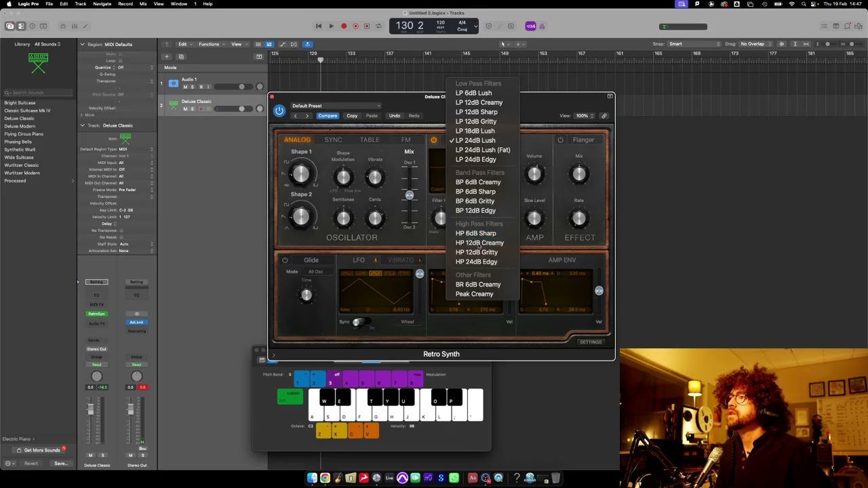Mute the Audio 1 track

click(185, 87)
